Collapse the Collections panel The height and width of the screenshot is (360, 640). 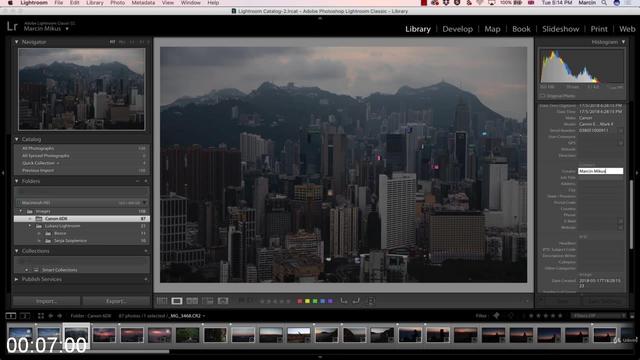pyautogui.click(x=17, y=251)
